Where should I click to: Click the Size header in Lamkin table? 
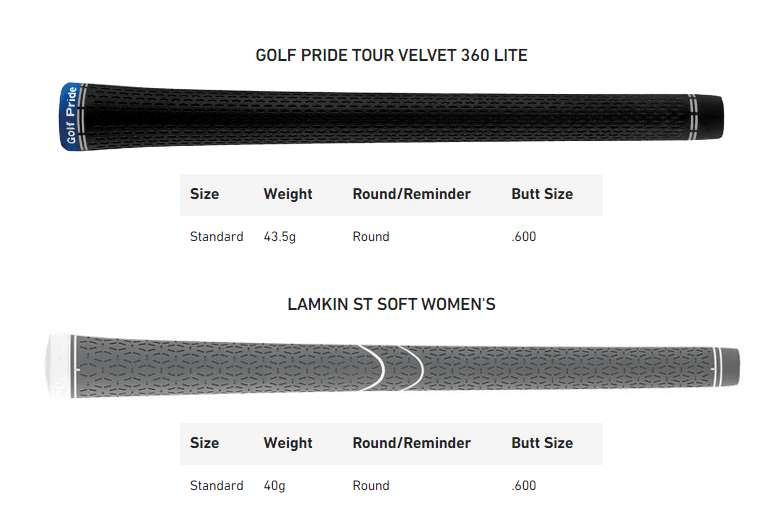click(204, 443)
